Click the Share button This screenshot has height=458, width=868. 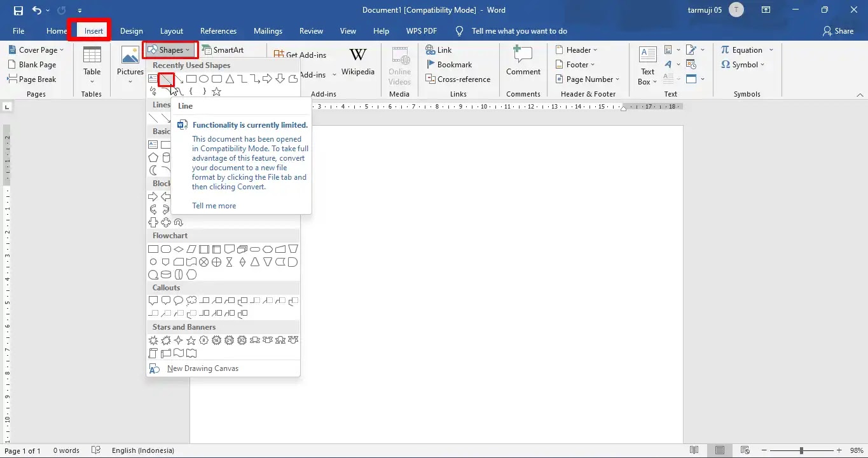[838, 31]
